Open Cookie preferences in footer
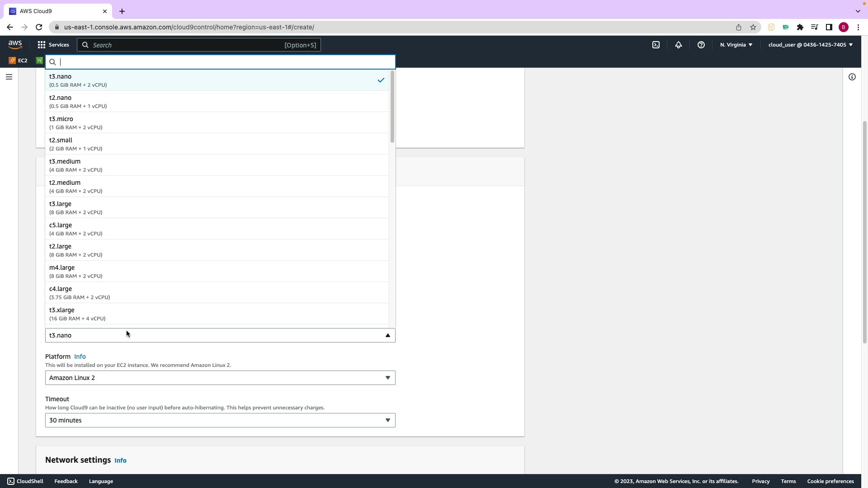The image size is (868, 488). pos(830,481)
